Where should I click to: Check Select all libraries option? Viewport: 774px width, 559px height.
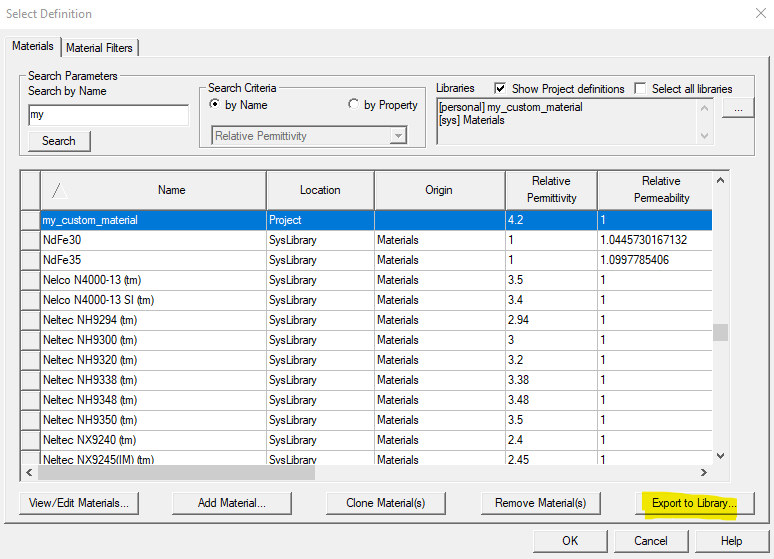640,89
